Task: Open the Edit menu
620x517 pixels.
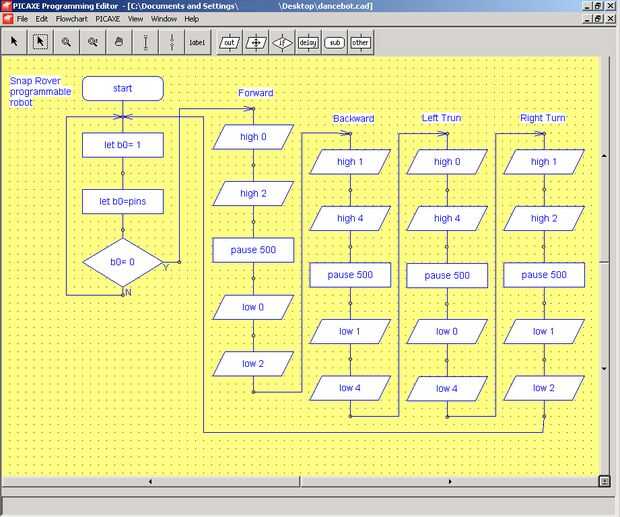Action: click(x=42, y=19)
